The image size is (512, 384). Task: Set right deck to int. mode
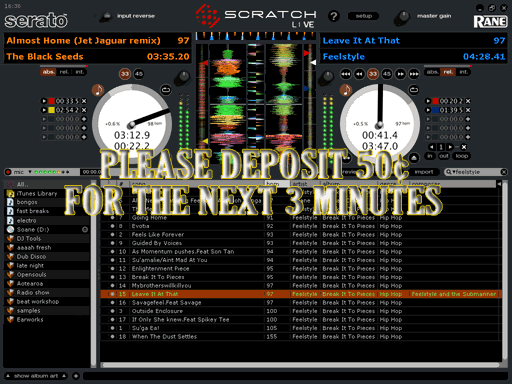click(463, 72)
